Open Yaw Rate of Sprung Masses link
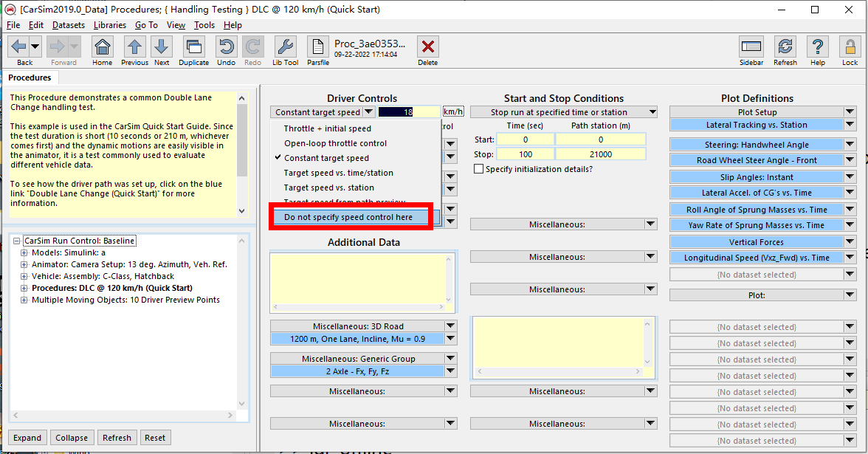This screenshot has width=868, height=454. (757, 225)
